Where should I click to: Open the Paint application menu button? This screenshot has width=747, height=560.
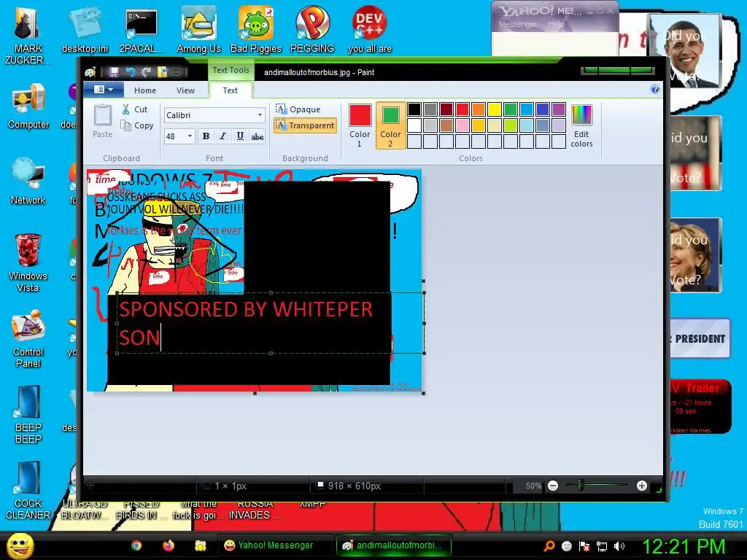point(104,90)
